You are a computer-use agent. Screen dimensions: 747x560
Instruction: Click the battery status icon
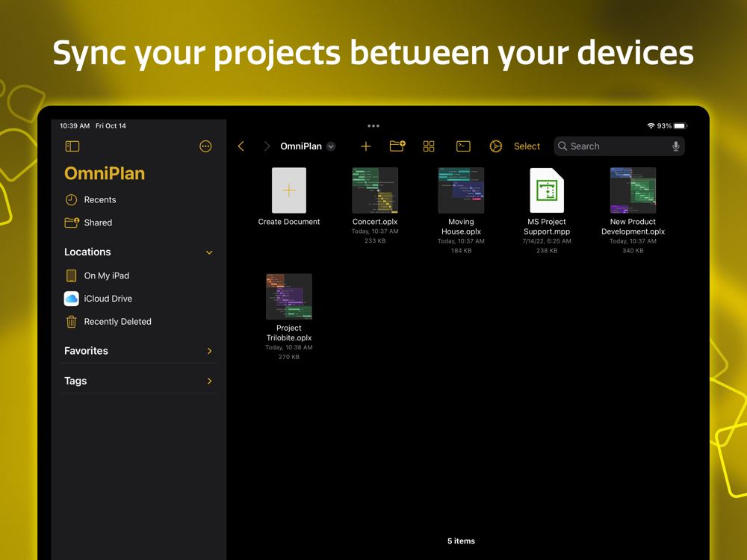coord(681,125)
